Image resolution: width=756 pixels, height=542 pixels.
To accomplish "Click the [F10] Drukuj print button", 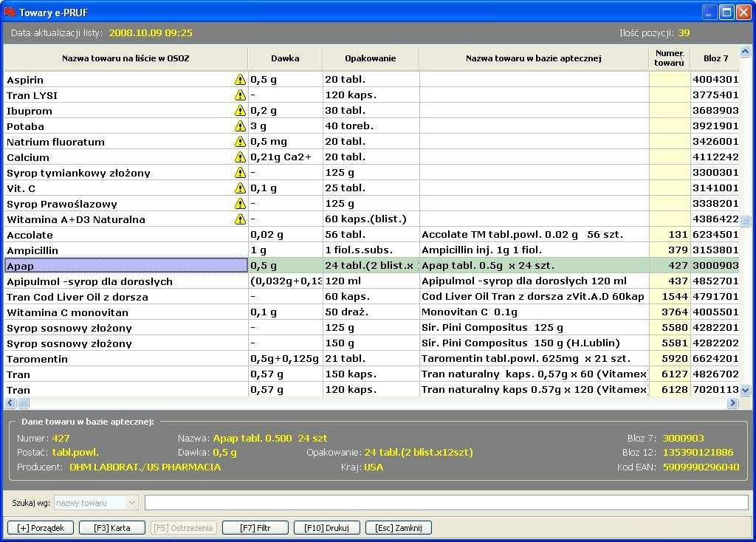I will coord(326,528).
